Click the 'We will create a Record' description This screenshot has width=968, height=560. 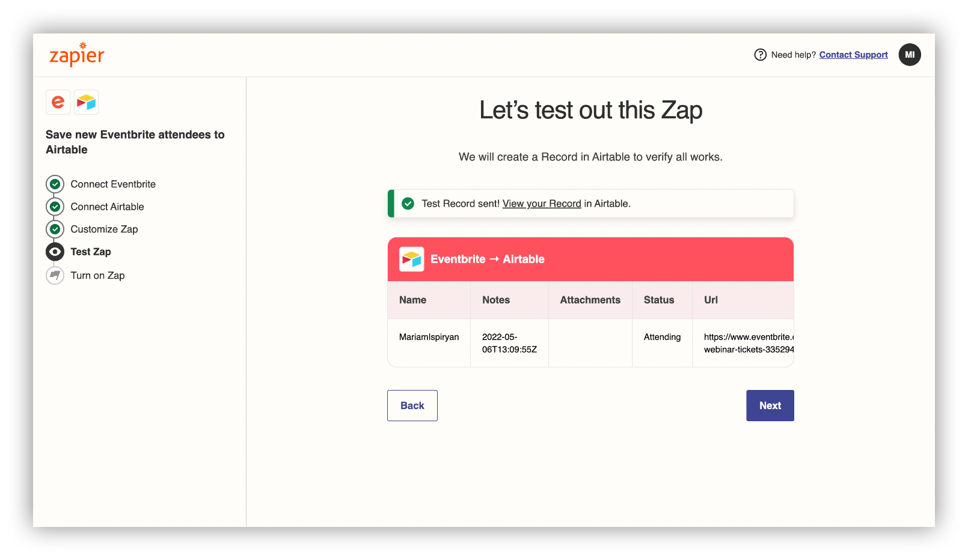[x=590, y=157]
